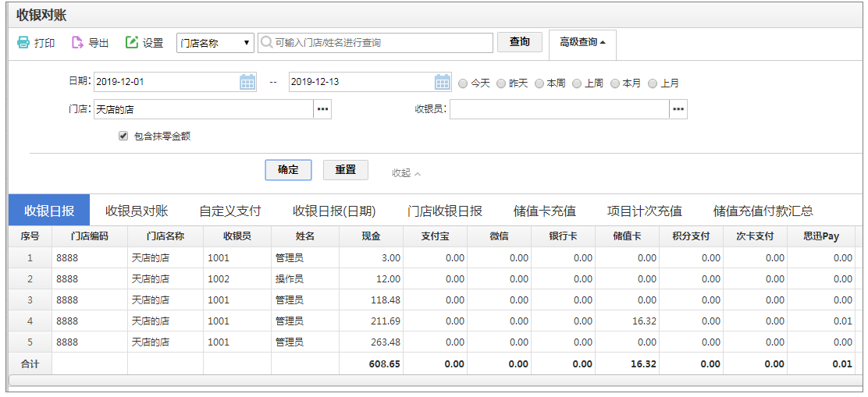Select the 上周 radio button

point(576,83)
